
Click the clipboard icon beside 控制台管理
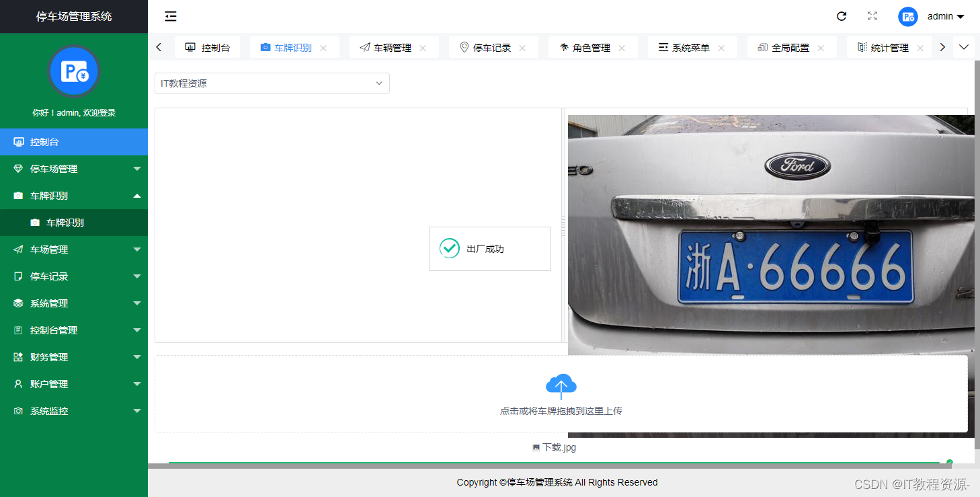18,330
